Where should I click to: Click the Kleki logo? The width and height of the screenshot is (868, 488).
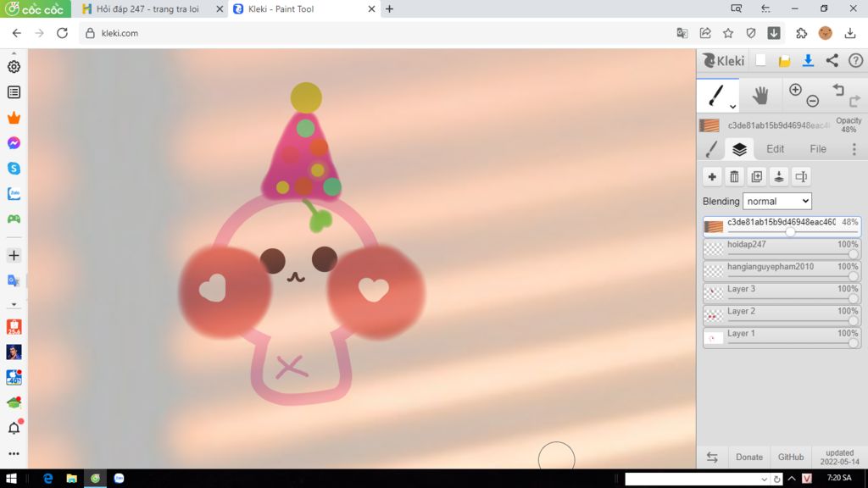click(724, 60)
